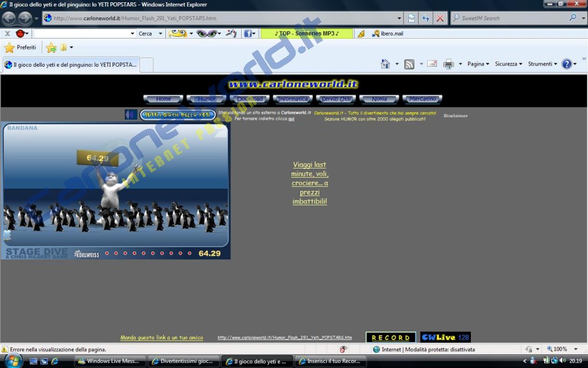Toggle Compatibility View torn-page icon

pos(411,18)
